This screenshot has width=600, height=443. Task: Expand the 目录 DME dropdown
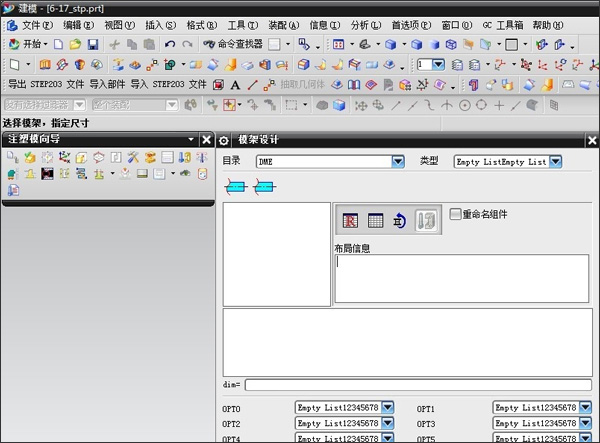[x=398, y=161]
